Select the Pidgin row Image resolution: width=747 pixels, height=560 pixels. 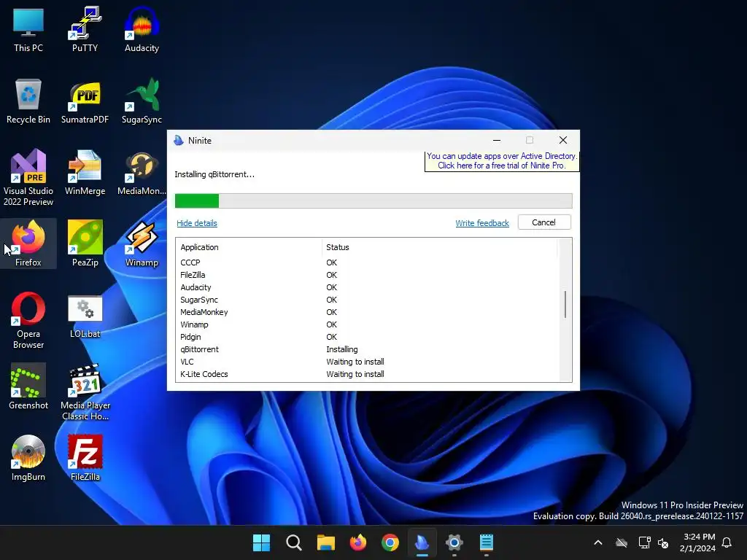pos(367,337)
